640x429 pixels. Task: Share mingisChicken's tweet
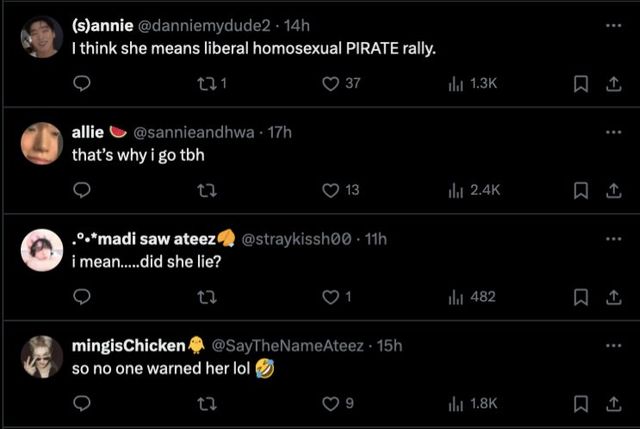pyautogui.click(x=610, y=403)
